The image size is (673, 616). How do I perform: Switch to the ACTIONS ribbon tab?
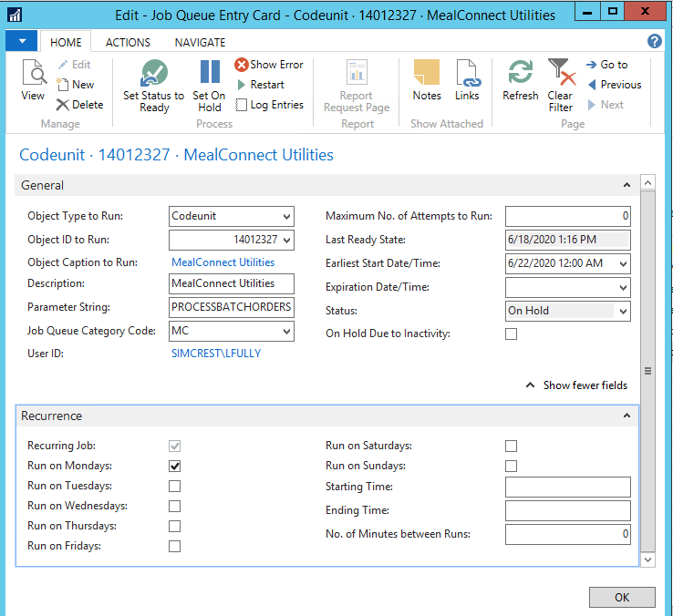coord(128,43)
